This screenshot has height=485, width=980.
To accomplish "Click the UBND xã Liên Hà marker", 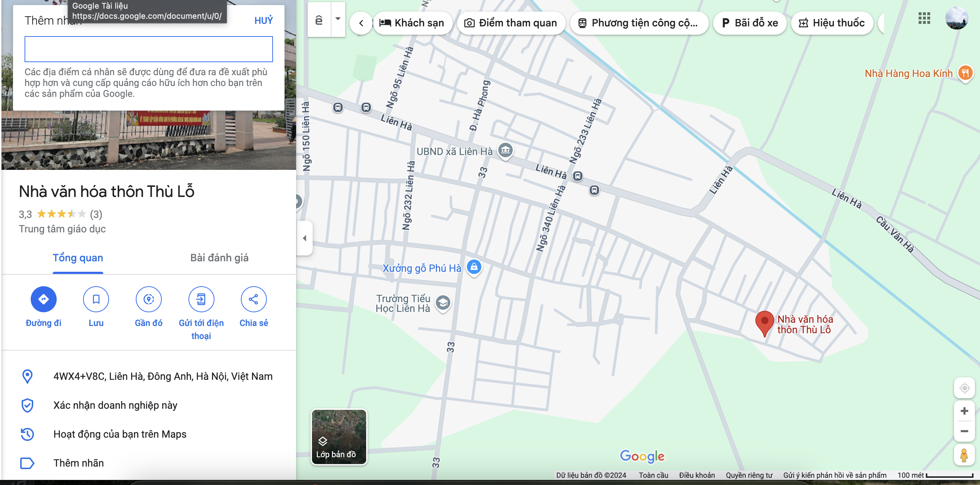I will [x=505, y=150].
